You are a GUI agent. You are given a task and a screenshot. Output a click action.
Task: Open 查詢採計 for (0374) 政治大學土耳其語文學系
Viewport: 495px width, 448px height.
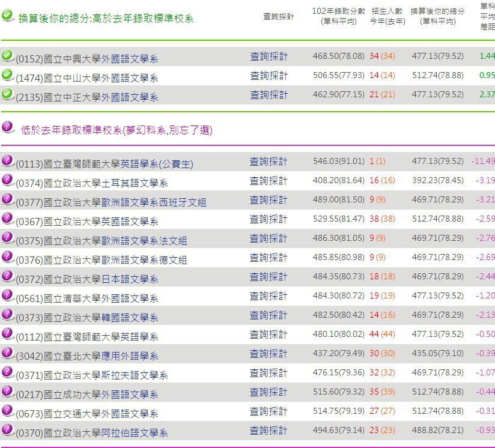point(269,181)
